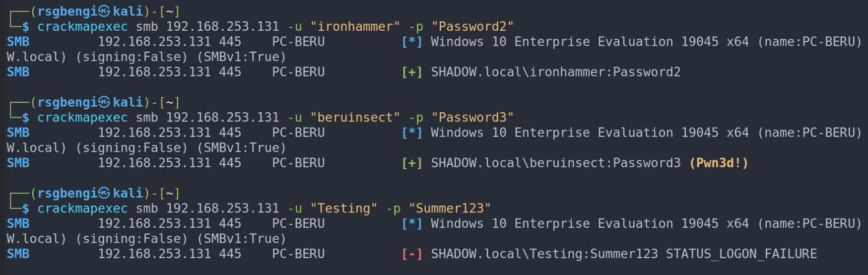Screen dimensions: 868x275
Task: Click the SHADOW.local\Testing:Summer123 result text
Action: (544, 254)
